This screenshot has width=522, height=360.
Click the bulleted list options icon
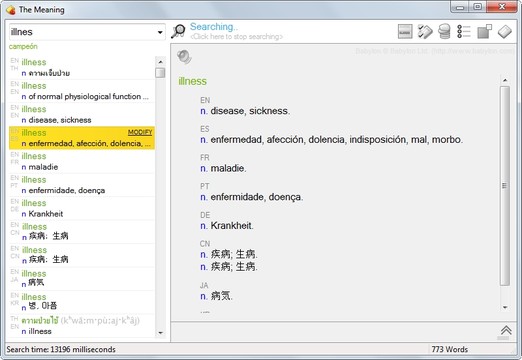[x=464, y=31]
